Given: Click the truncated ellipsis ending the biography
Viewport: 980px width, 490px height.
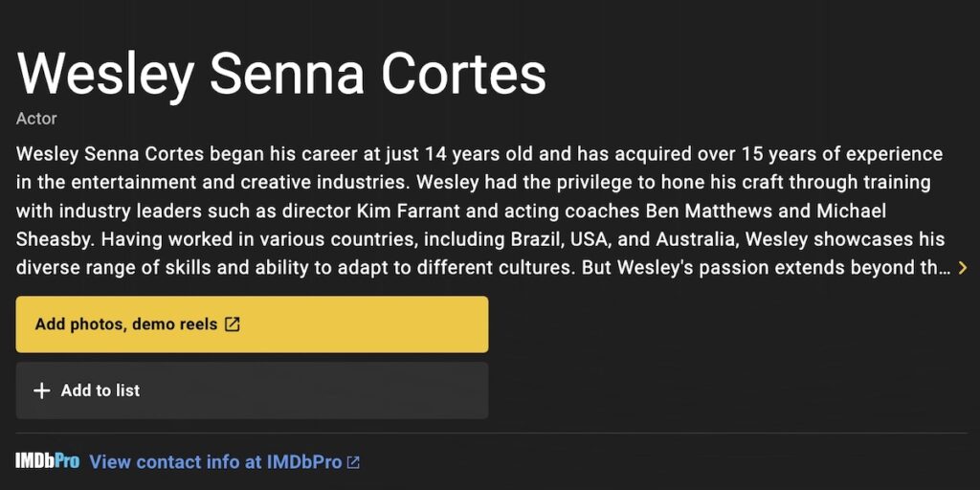Looking at the screenshot, I should (944, 269).
